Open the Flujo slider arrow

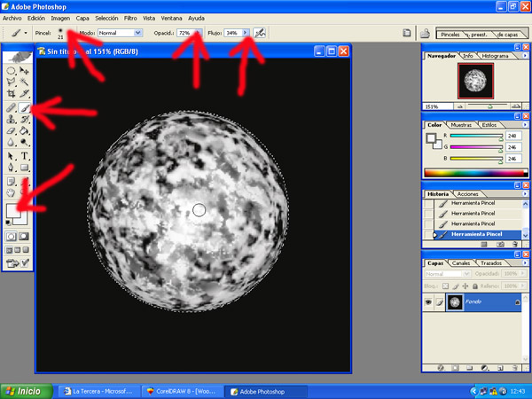point(246,33)
